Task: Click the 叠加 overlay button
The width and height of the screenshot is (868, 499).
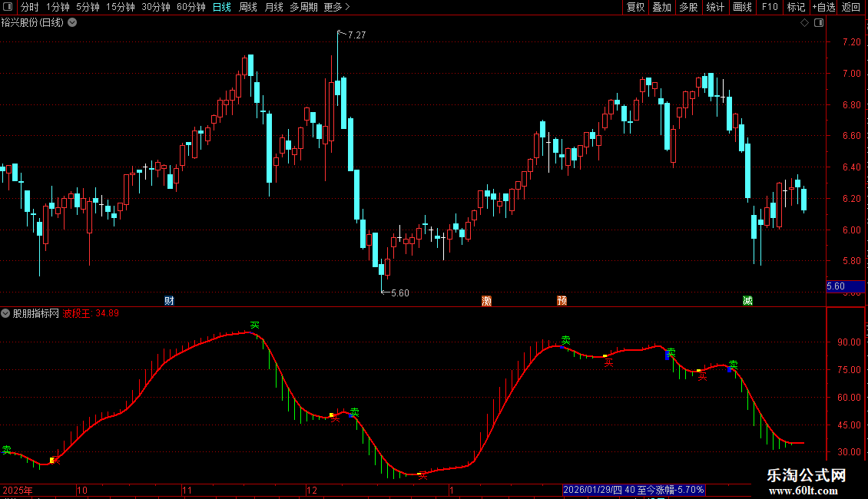Action: [661, 7]
